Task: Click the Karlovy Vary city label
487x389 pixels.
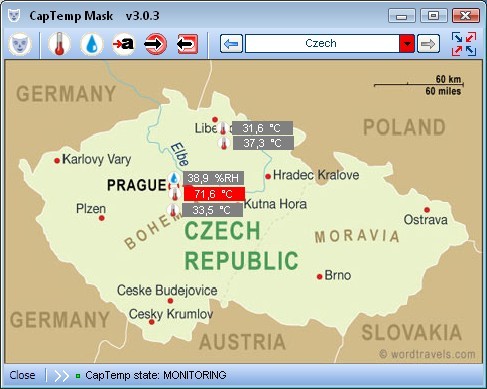Action: tap(97, 159)
